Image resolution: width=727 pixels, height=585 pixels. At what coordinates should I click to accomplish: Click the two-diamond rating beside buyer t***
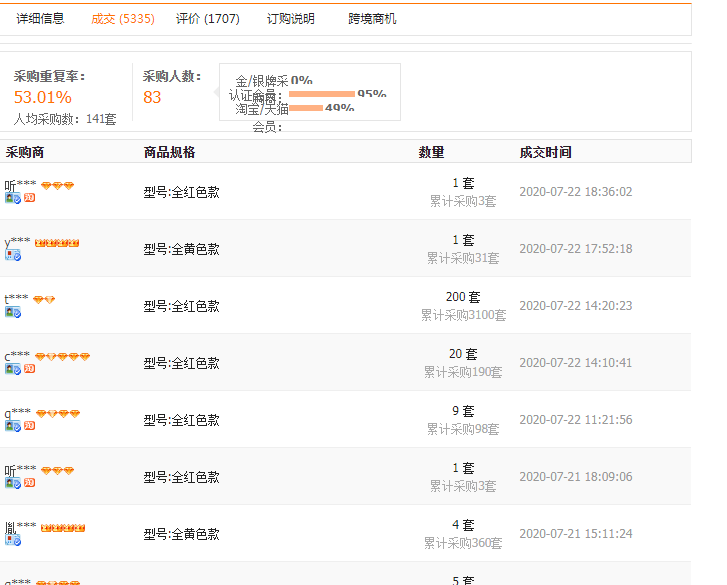44,300
